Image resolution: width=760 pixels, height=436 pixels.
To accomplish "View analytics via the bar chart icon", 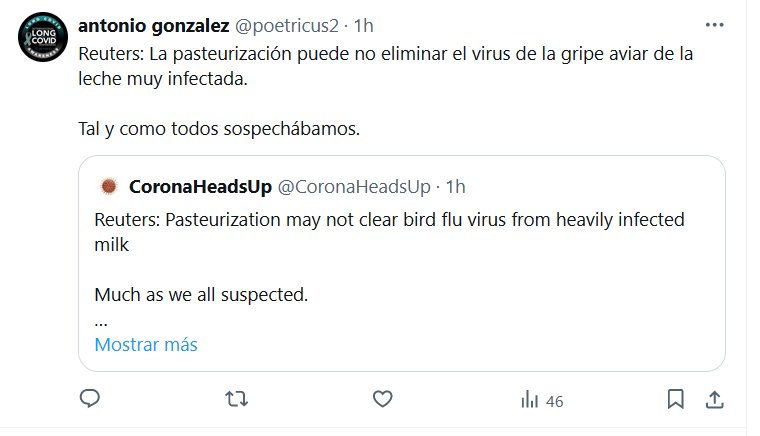I will coord(528,399).
